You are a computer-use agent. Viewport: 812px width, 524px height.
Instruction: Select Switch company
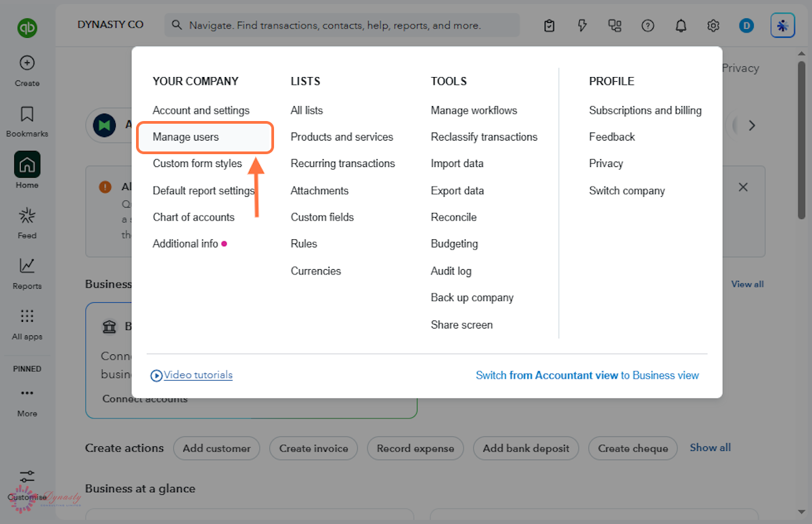[627, 191]
